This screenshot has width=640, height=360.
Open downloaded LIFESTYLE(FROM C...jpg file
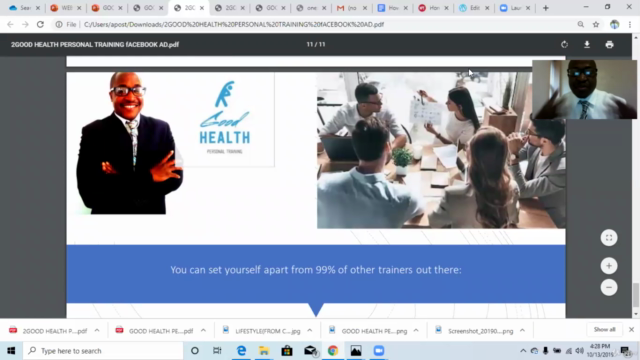point(262,331)
